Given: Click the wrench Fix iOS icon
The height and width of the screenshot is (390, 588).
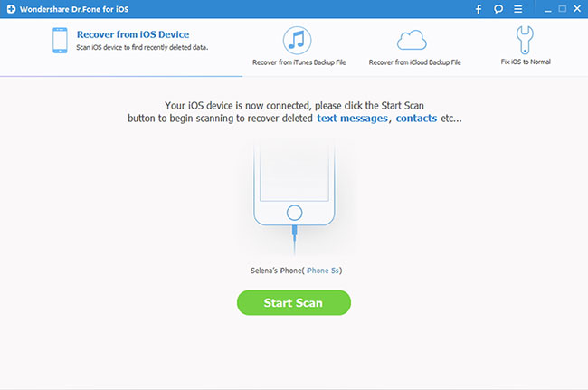Looking at the screenshot, I should pos(525,40).
